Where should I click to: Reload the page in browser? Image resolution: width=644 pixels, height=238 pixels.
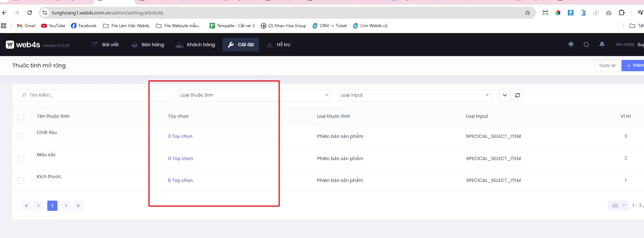click(30, 13)
